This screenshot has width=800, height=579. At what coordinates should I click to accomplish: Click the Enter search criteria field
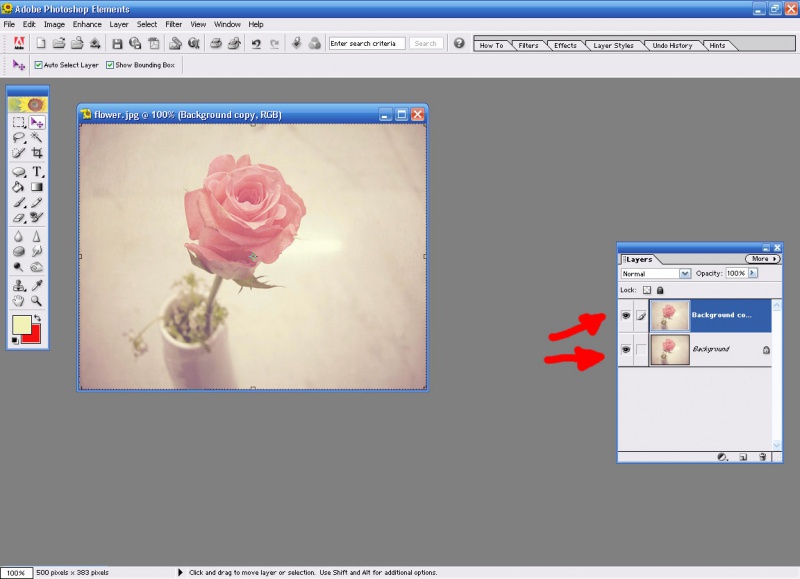366,43
